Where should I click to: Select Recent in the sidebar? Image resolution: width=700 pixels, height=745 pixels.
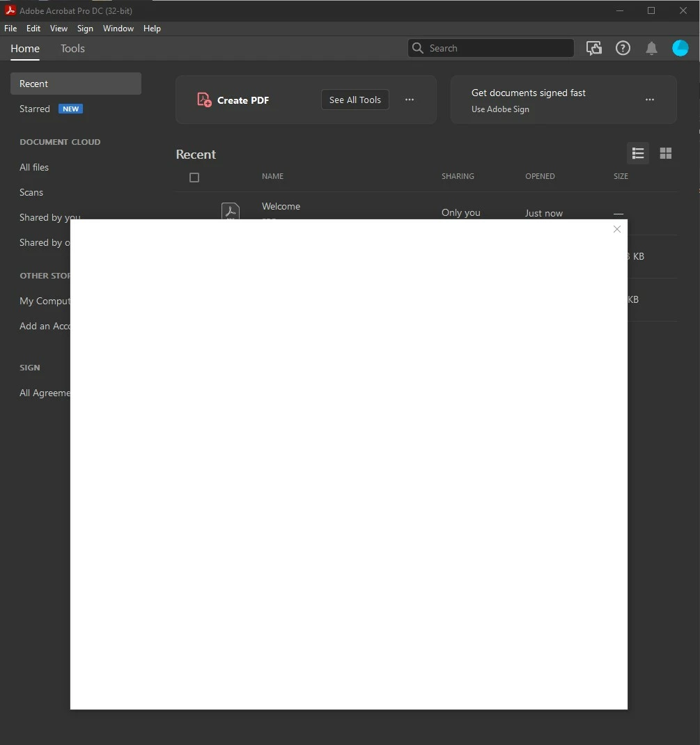75,84
